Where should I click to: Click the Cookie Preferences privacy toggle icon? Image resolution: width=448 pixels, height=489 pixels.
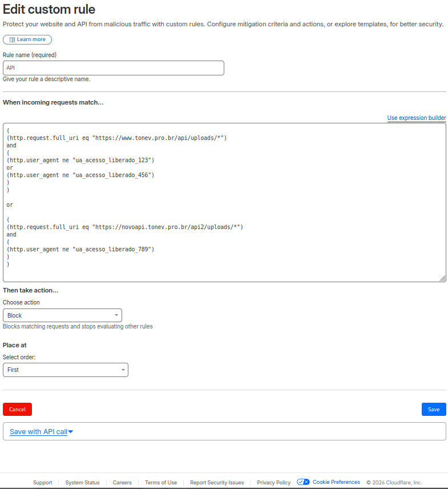coord(303,482)
